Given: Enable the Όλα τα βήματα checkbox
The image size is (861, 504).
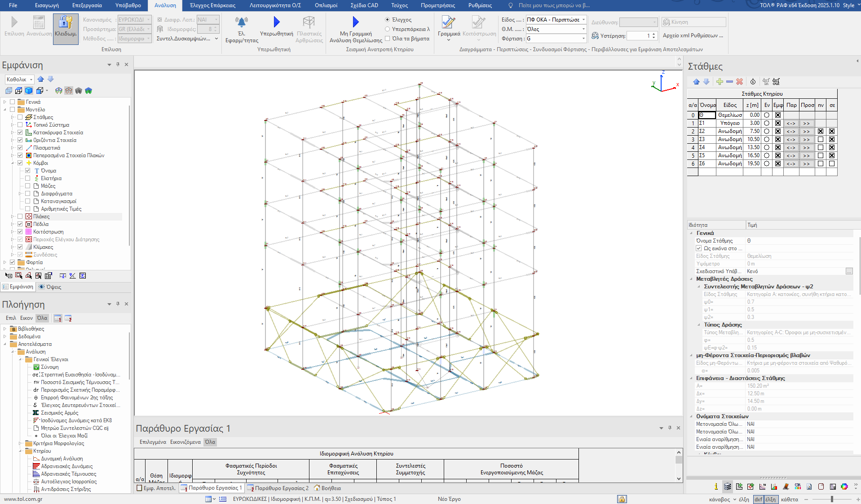Looking at the screenshot, I should pos(388,39).
